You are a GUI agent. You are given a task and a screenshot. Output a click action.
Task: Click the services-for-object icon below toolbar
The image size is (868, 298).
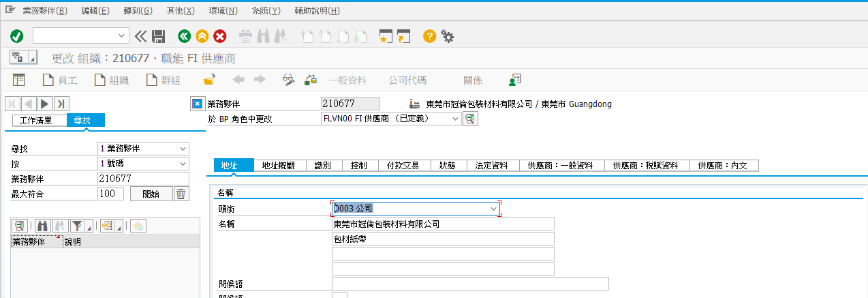pos(17,57)
